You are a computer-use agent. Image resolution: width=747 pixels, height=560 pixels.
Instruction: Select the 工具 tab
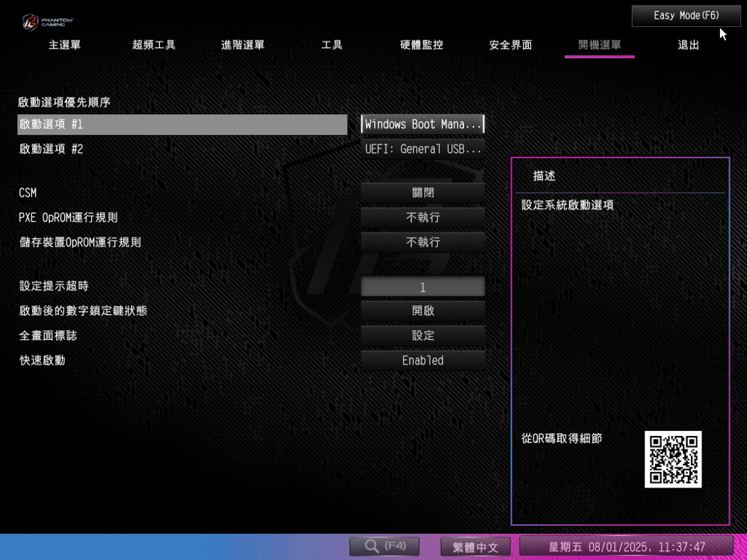(332, 45)
